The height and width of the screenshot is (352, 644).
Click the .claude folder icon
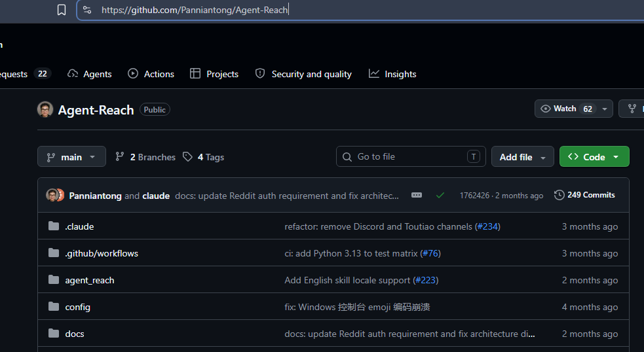54,226
